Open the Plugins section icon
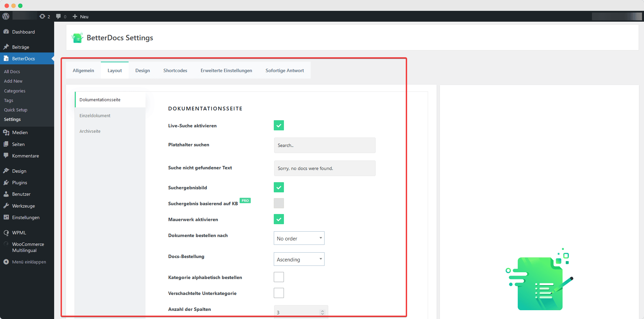The image size is (644, 319). click(6, 182)
